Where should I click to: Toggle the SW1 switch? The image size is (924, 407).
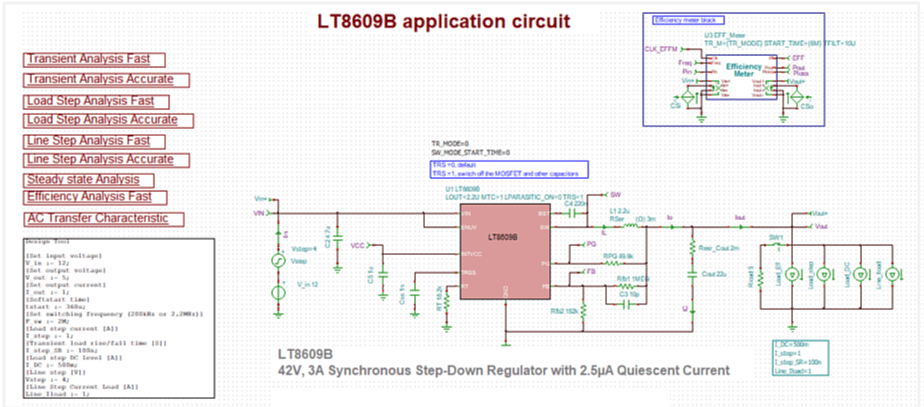[774, 243]
